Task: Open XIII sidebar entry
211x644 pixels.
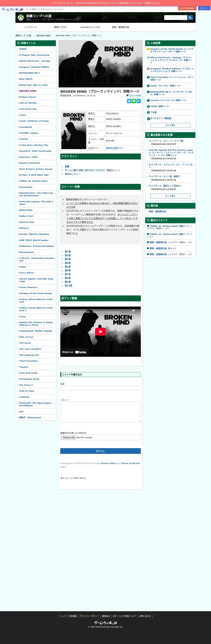Action: (21, 412)
